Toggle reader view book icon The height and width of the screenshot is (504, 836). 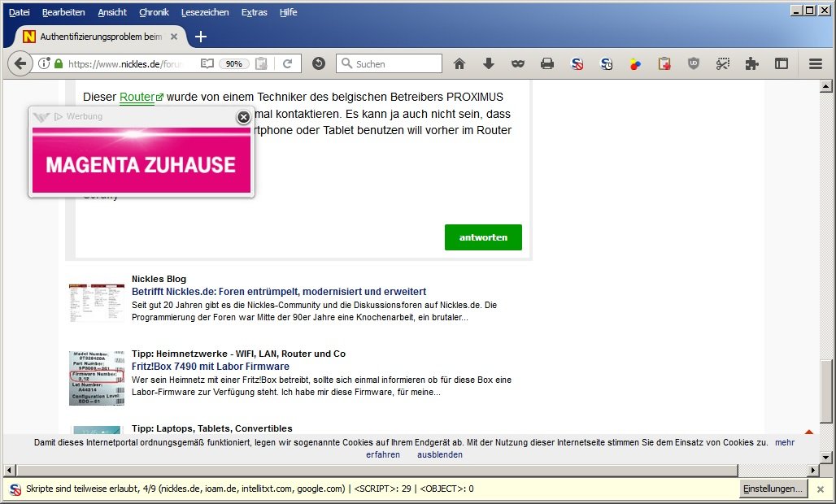(207, 64)
